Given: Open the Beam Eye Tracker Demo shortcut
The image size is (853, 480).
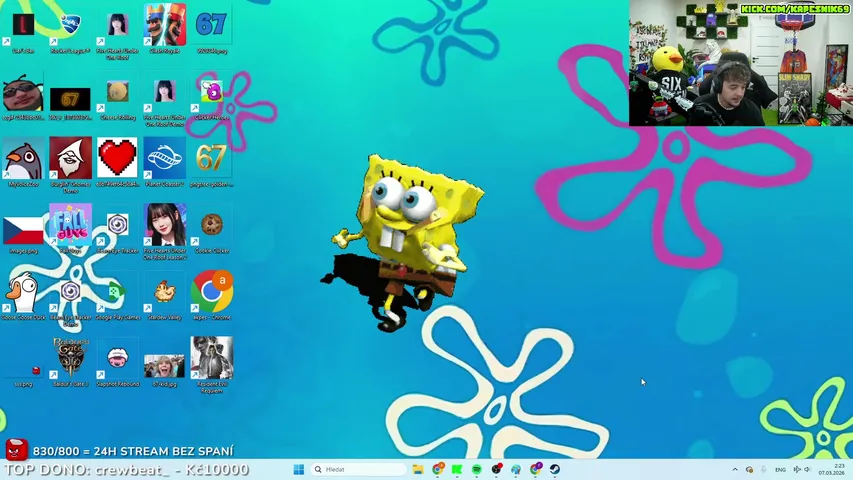Looking at the screenshot, I should pos(70,301).
